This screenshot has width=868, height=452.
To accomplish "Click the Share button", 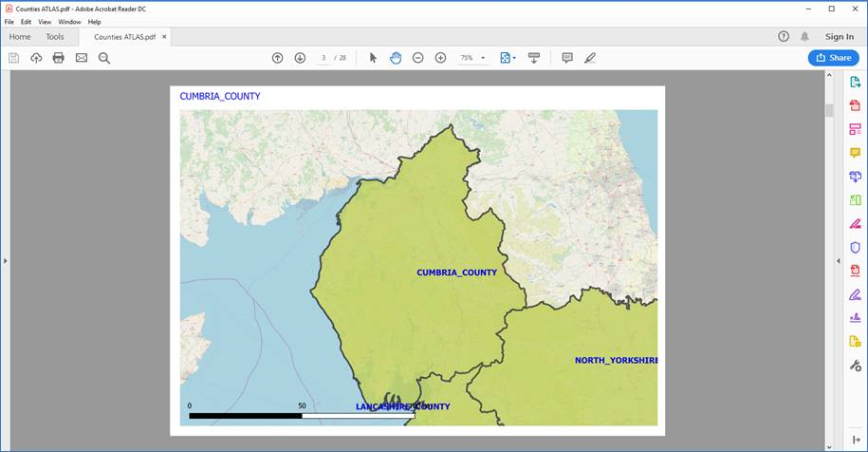I will (x=834, y=58).
